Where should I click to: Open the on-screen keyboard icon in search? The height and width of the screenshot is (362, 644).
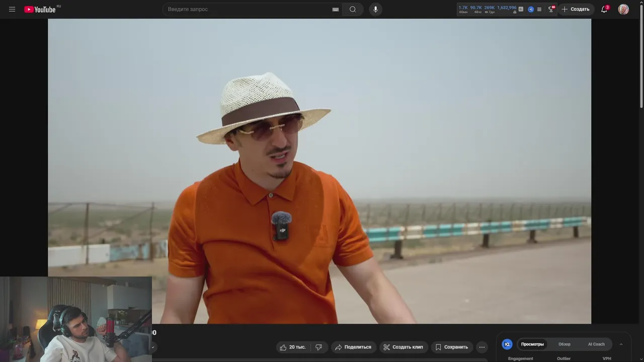coord(336,10)
